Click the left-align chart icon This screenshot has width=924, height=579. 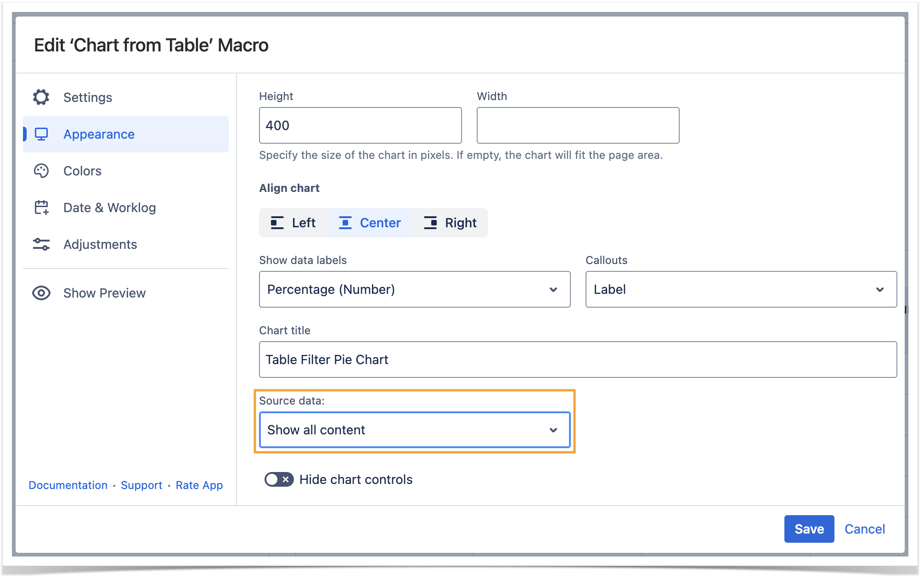pyautogui.click(x=277, y=223)
